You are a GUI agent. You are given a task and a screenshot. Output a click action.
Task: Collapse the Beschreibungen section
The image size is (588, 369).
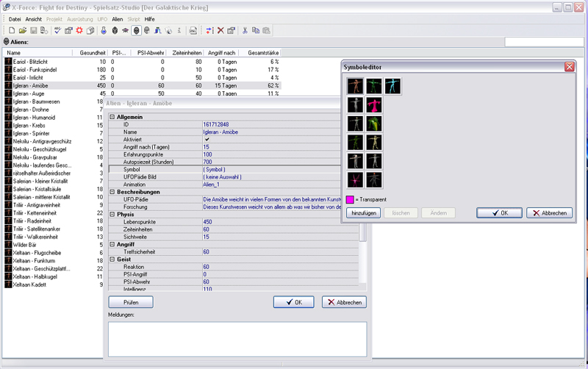112,192
